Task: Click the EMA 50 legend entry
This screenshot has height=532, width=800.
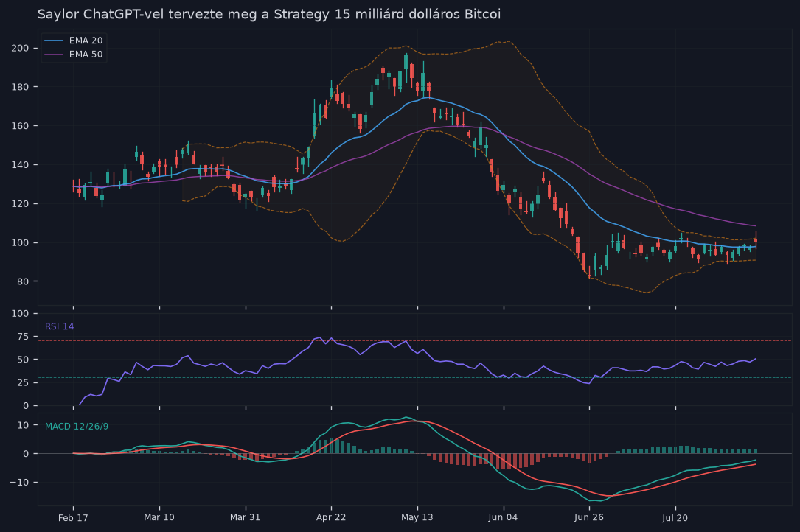Action: click(x=74, y=54)
